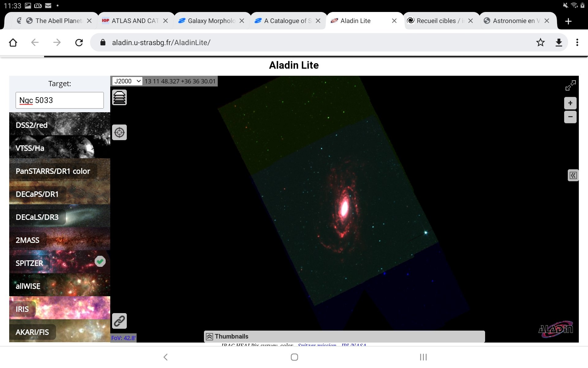This screenshot has height=368, width=588.
Task: Go to the browser home page
Action: point(13,42)
